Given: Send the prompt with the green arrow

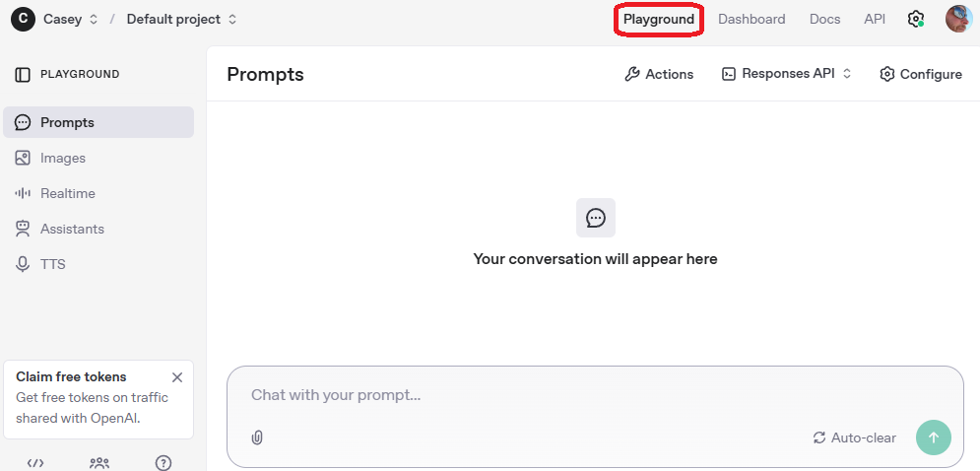Looking at the screenshot, I should click(934, 437).
